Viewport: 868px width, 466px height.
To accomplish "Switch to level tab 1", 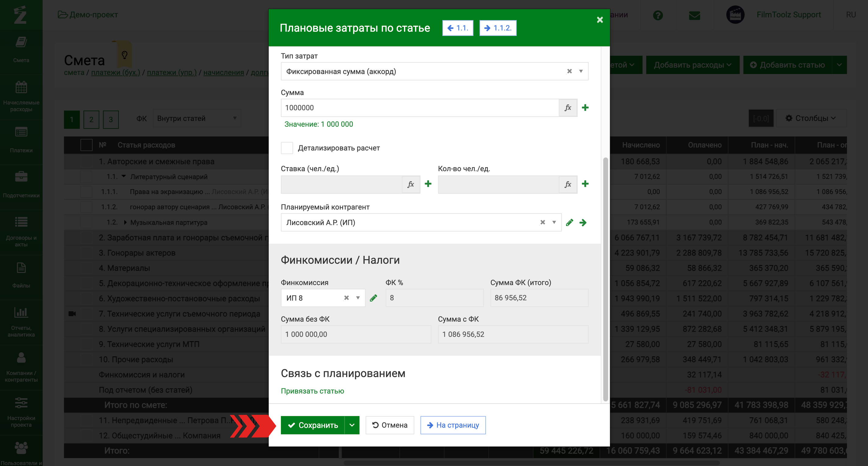I will point(72,119).
